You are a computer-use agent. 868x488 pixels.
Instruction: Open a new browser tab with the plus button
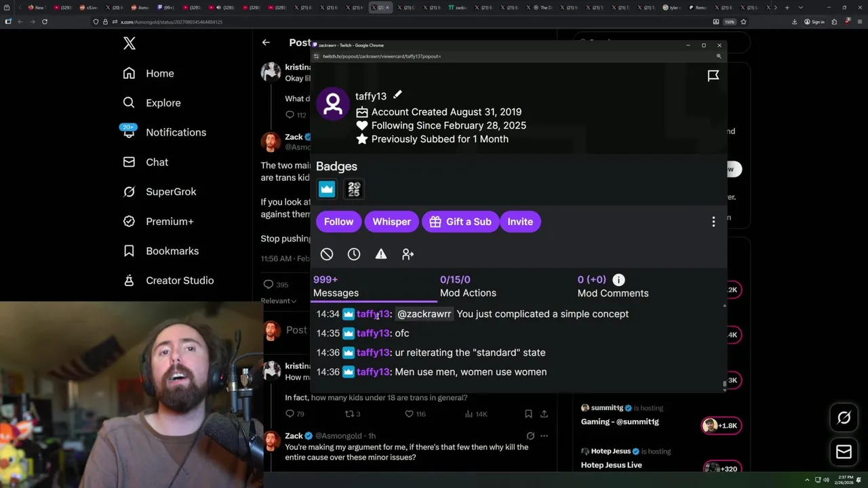point(787,7)
